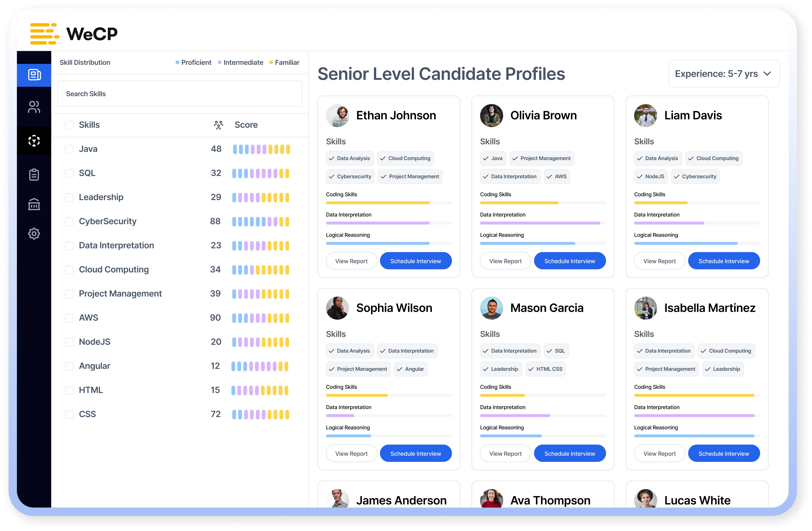Screen dimensions: 812x531
Task: Click Liam Davis's NodeJS skill tag
Action: click(651, 177)
